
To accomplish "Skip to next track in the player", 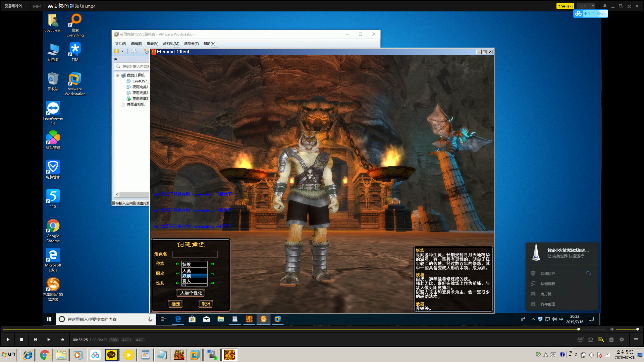I will (x=49, y=340).
